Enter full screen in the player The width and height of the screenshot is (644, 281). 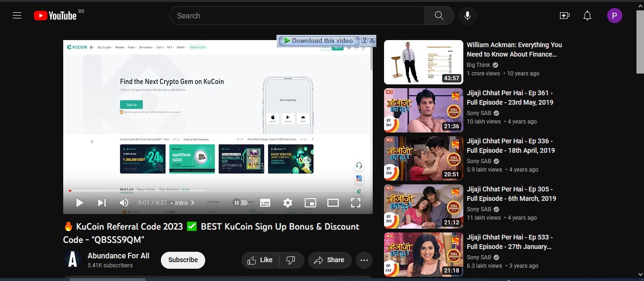pyautogui.click(x=356, y=203)
